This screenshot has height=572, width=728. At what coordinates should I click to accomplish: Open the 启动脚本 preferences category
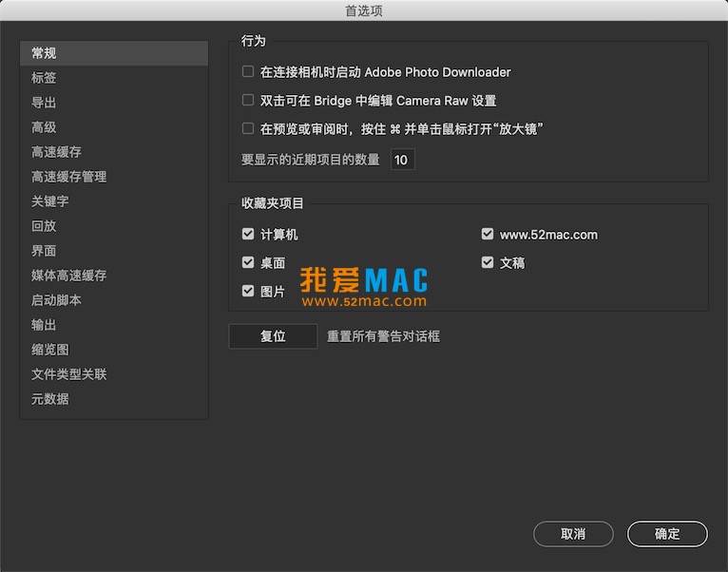point(114,300)
